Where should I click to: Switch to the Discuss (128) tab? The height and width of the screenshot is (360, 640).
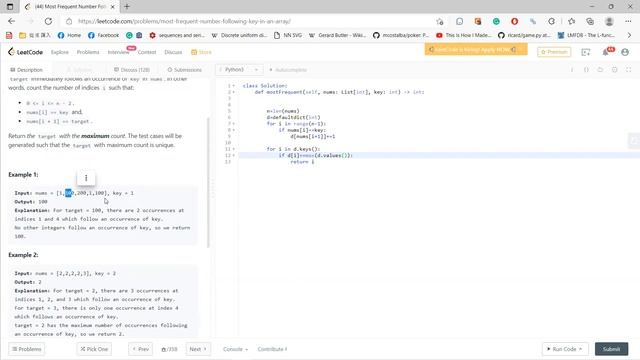click(131, 70)
